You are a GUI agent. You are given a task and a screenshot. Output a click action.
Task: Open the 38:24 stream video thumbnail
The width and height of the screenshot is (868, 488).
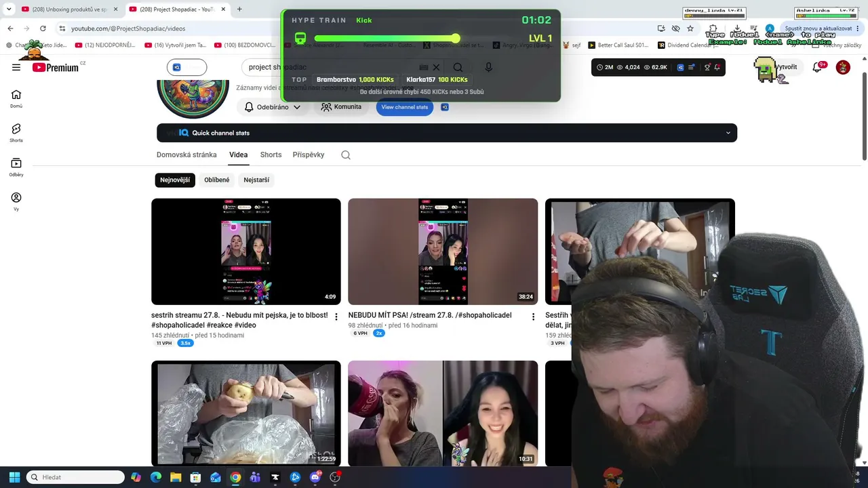point(443,251)
